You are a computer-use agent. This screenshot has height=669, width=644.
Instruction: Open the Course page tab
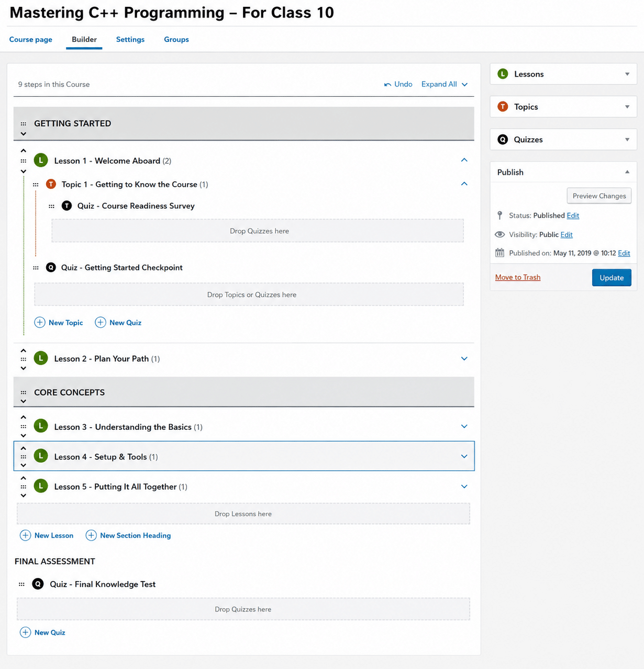(31, 39)
